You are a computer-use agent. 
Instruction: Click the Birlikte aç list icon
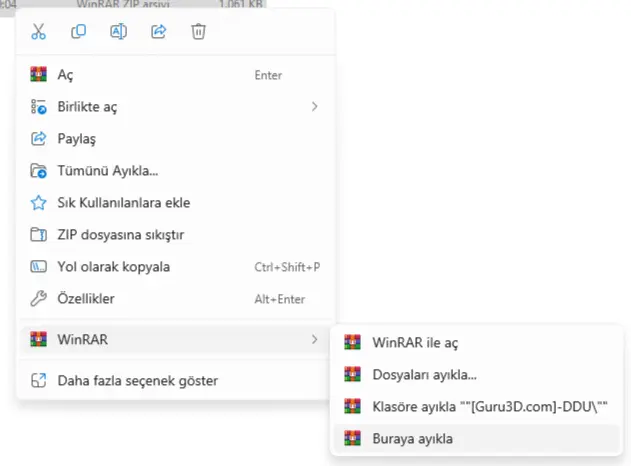click(38, 107)
